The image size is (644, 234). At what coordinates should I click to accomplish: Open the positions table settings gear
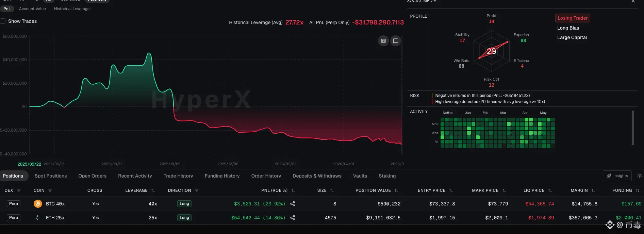(640, 176)
